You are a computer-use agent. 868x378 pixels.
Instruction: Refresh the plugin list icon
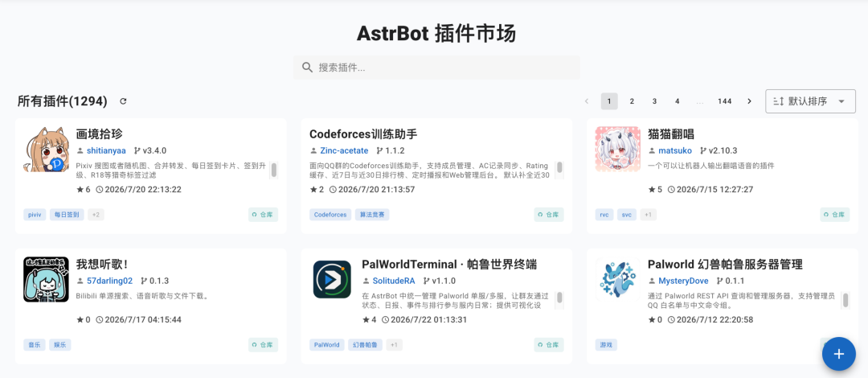click(x=123, y=101)
